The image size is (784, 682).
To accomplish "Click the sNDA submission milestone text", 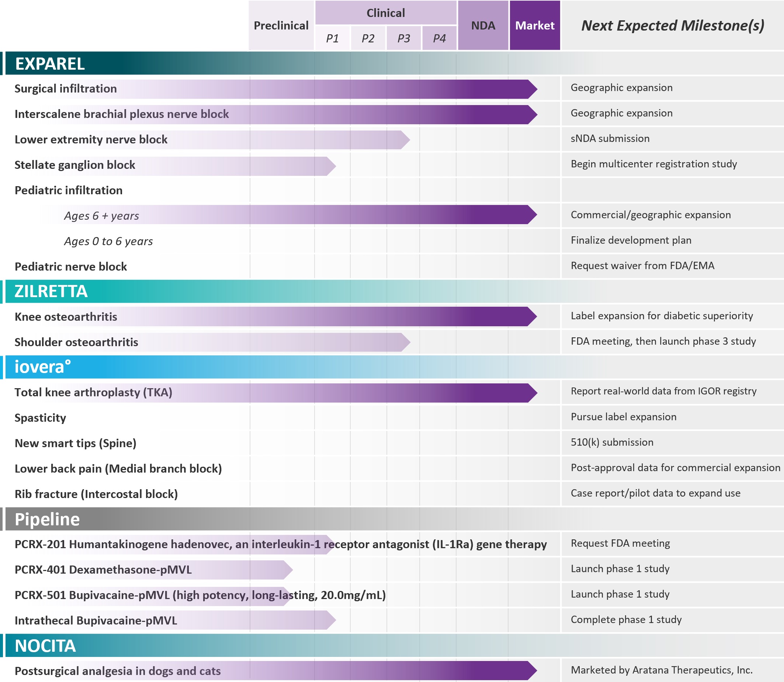I will (x=610, y=139).
